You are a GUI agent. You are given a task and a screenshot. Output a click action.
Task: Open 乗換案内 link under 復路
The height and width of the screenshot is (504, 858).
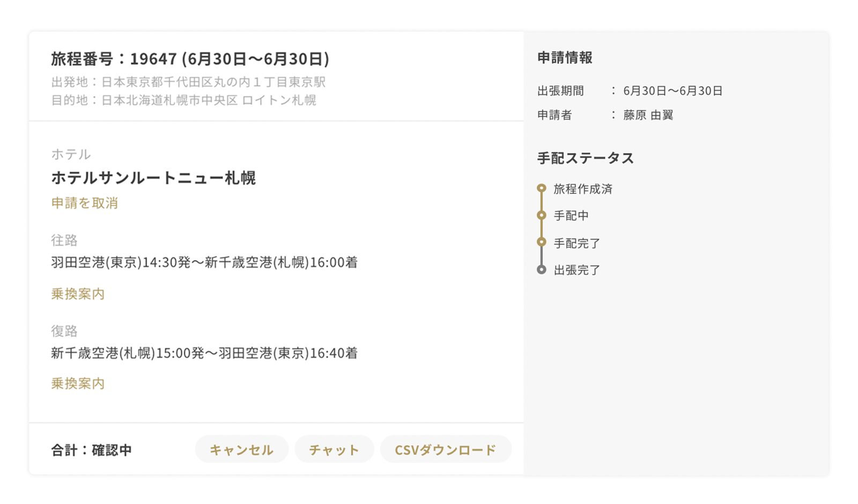click(78, 383)
